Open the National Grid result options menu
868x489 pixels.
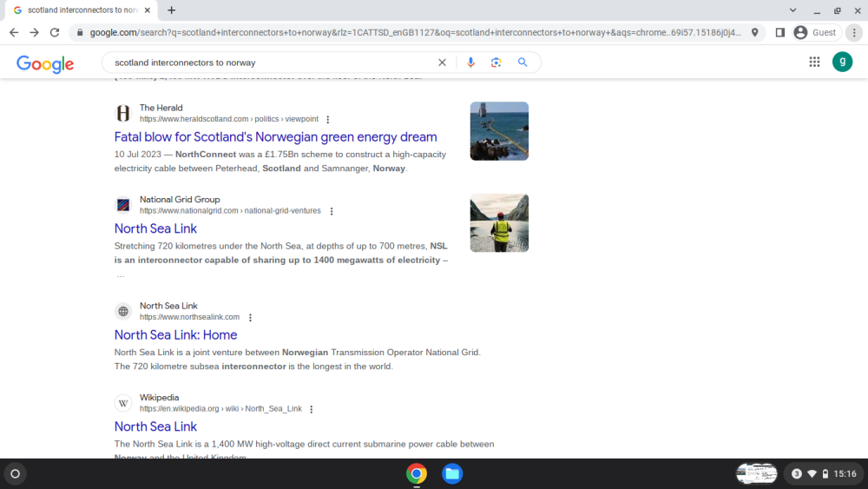(x=332, y=211)
